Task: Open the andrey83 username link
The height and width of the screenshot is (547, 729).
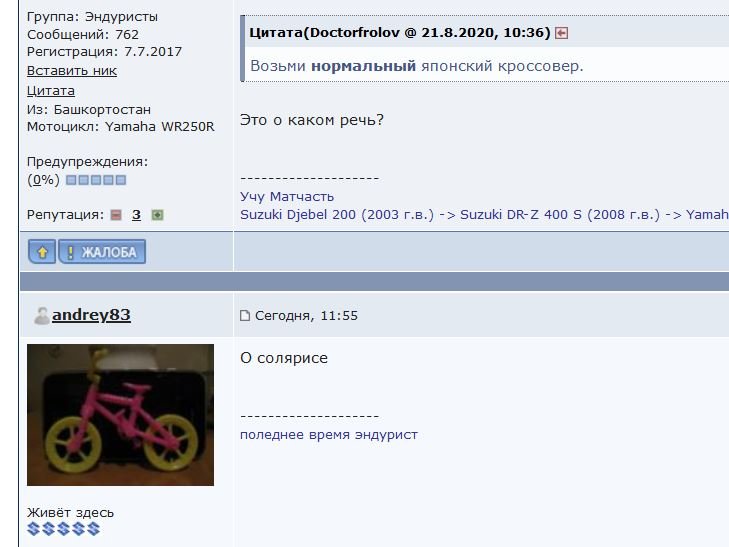Action: pyautogui.click(x=91, y=315)
